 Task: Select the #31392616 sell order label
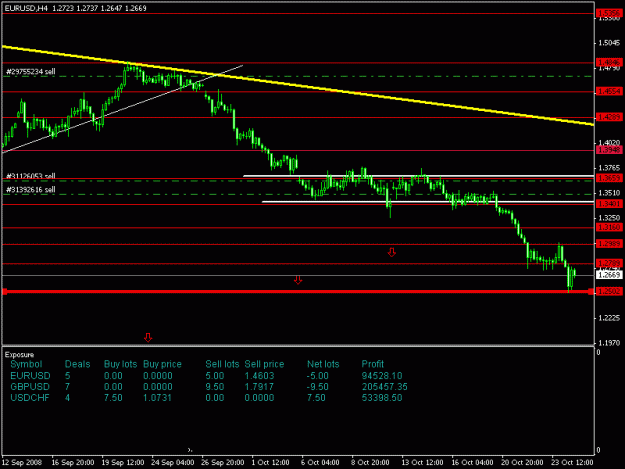[x=31, y=190]
